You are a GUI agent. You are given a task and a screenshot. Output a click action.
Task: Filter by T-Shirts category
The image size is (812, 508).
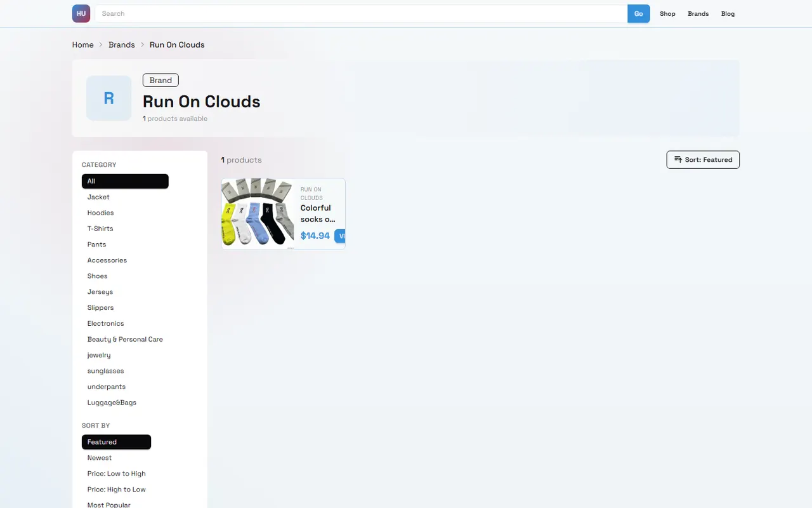tap(100, 229)
